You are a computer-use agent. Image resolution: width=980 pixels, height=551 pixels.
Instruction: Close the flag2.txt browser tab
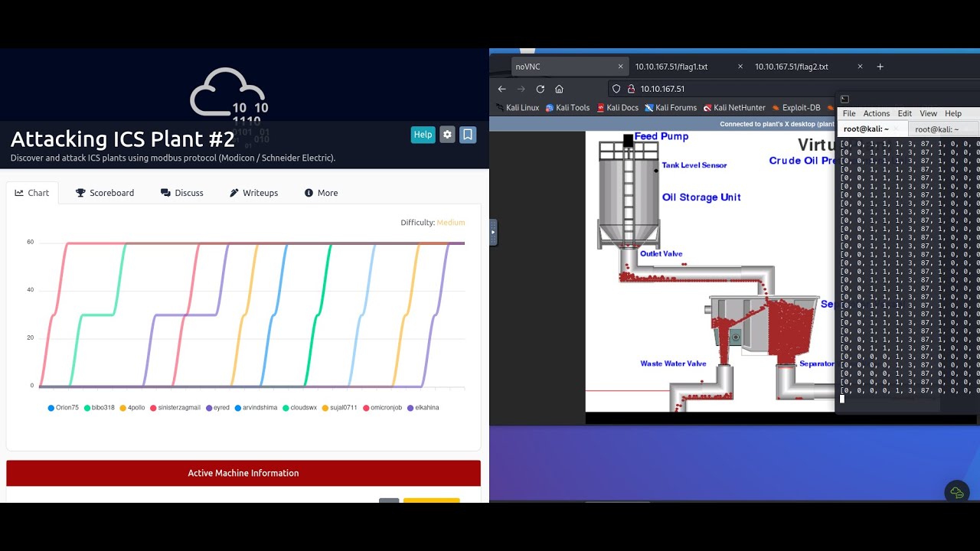[861, 67]
